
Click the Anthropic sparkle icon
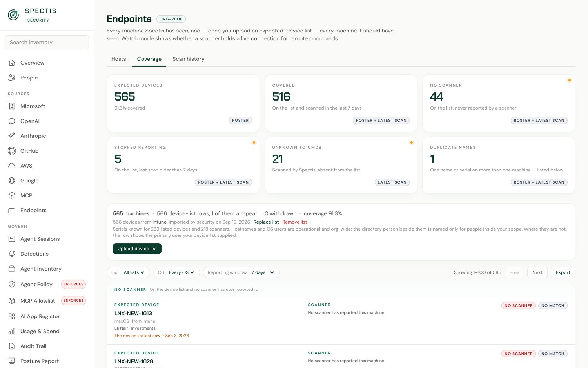pyautogui.click(x=12, y=136)
